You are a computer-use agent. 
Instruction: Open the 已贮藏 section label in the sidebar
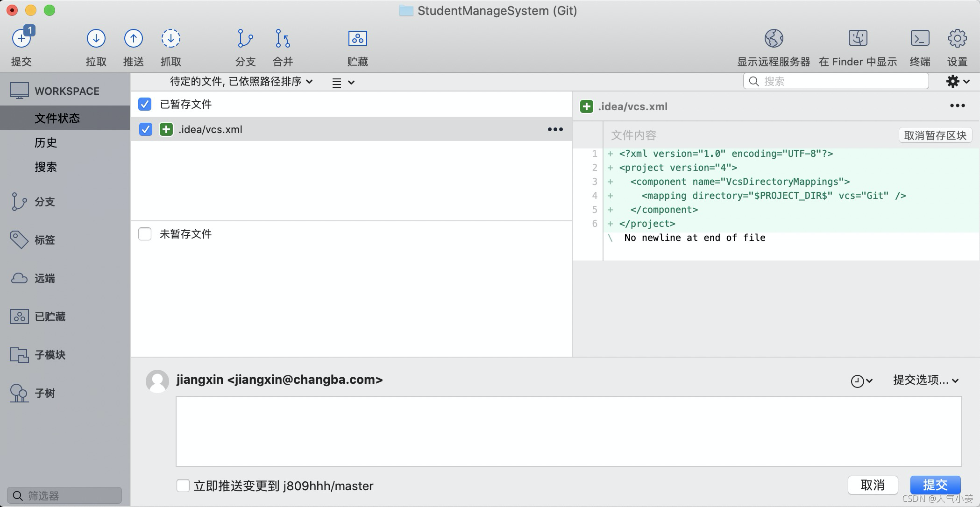(50, 317)
